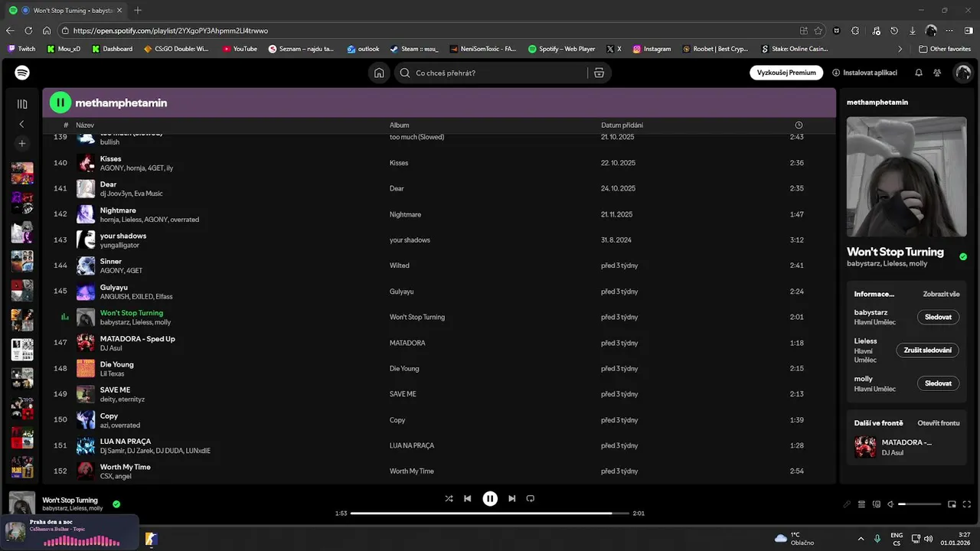Open the Twitch bookmark
The width and height of the screenshot is (980, 551).
tap(21, 49)
